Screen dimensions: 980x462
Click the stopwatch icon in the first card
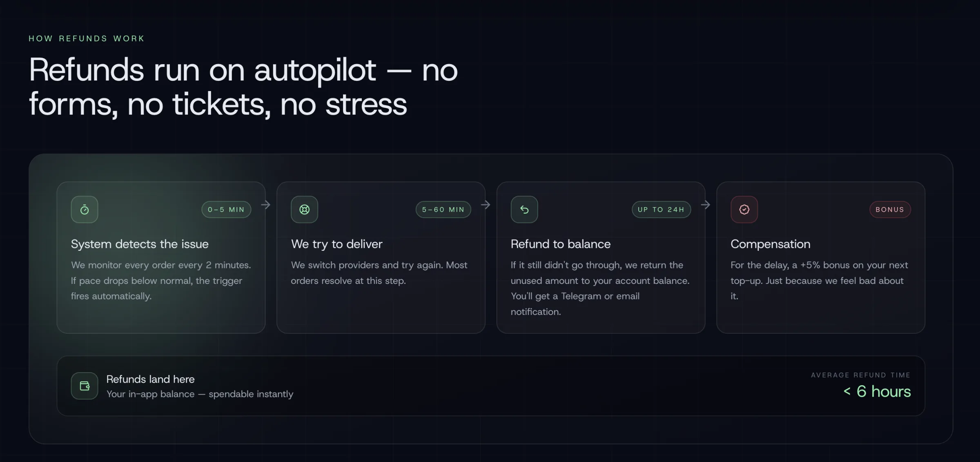(x=85, y=210)
